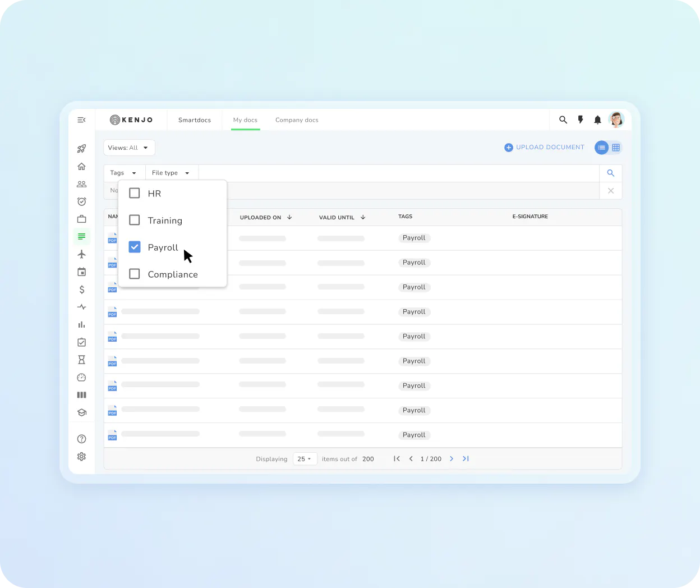Click the Tags column header
This screenshot has width=700, height=588.
tap(405, 217)
